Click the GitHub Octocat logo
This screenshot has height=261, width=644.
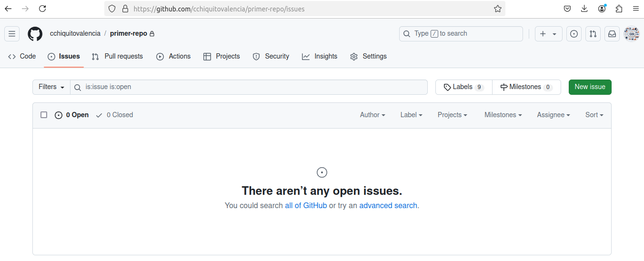(x=35, y=34)
